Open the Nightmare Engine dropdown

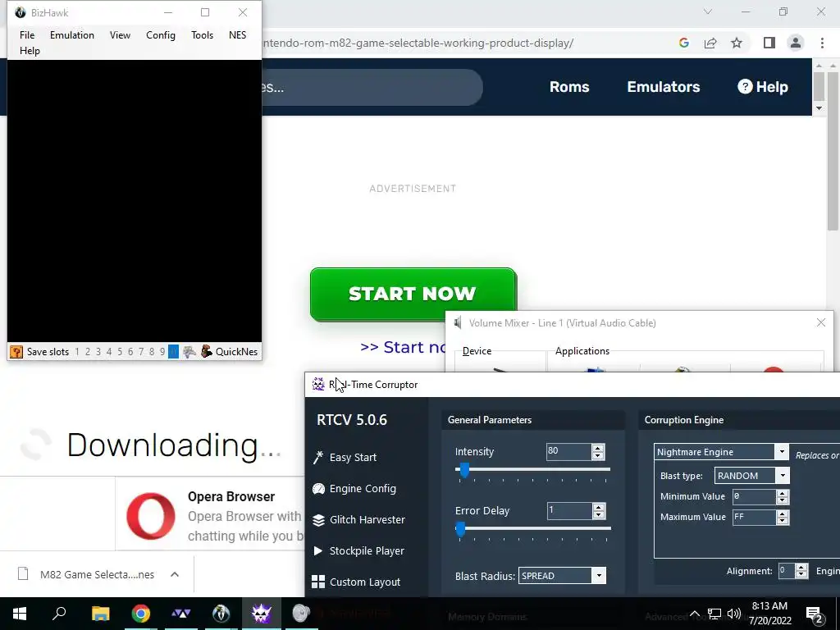point(782,452)
